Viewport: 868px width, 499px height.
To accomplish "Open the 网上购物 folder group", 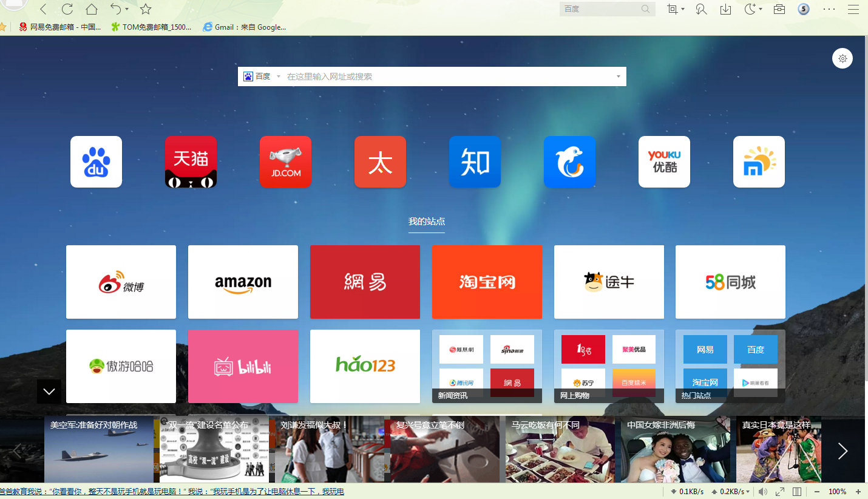I will point(609,366).
